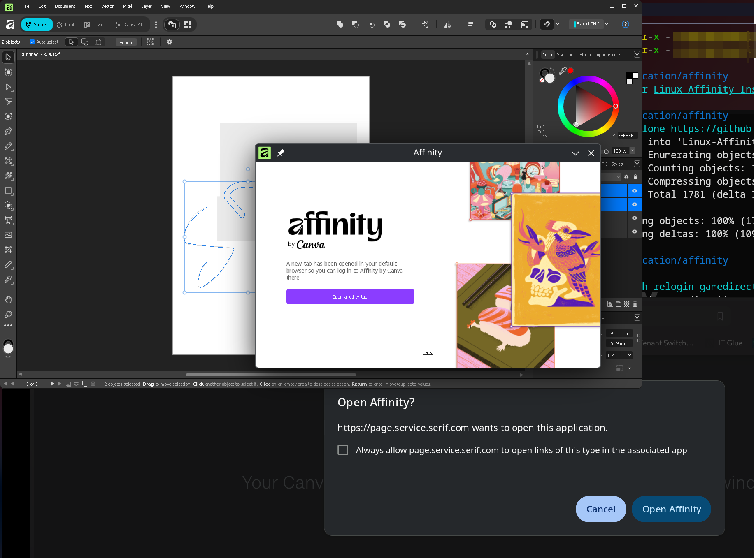Select the Place Image tool

click(8, 235)
